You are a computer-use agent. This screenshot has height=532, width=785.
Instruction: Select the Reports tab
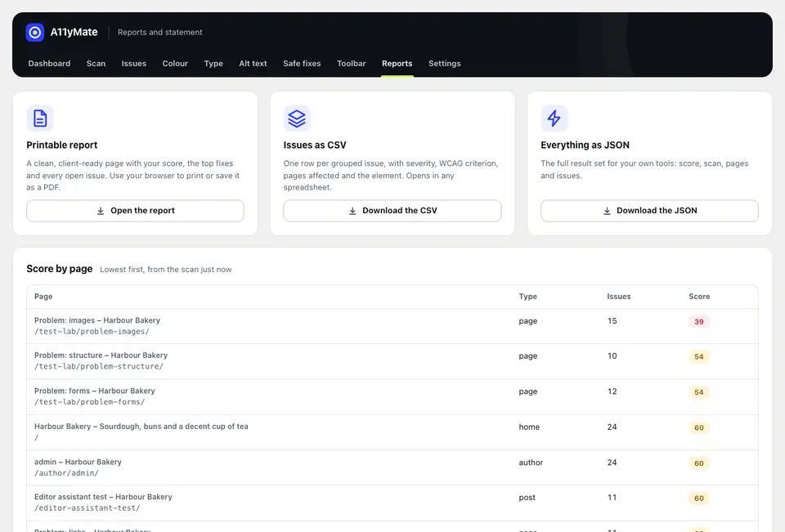(x=397, y=64)
